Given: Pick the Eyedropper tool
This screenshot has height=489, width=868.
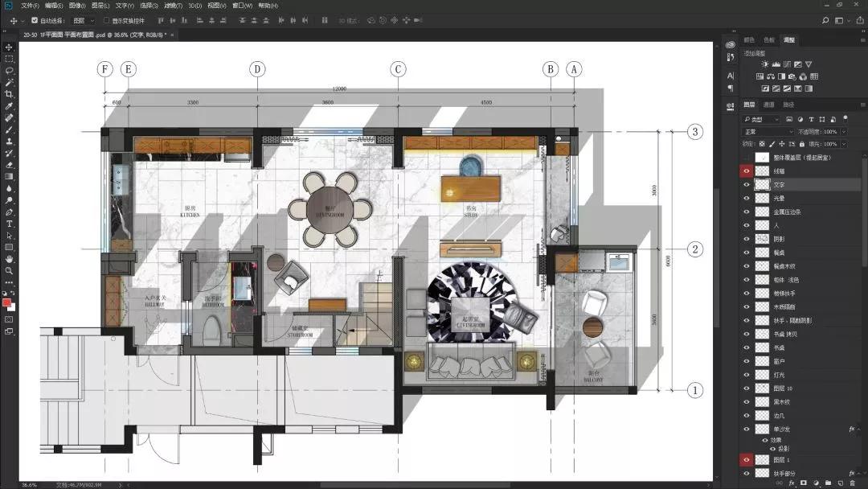Looking at the screenshot, I should [x=9, y=106].
